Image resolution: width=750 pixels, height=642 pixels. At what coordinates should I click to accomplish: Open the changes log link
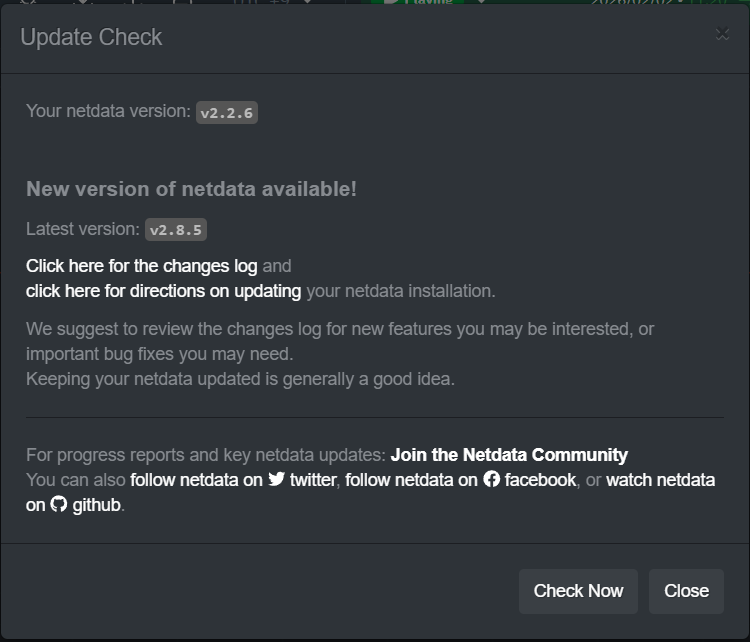(x=141, y=266)
